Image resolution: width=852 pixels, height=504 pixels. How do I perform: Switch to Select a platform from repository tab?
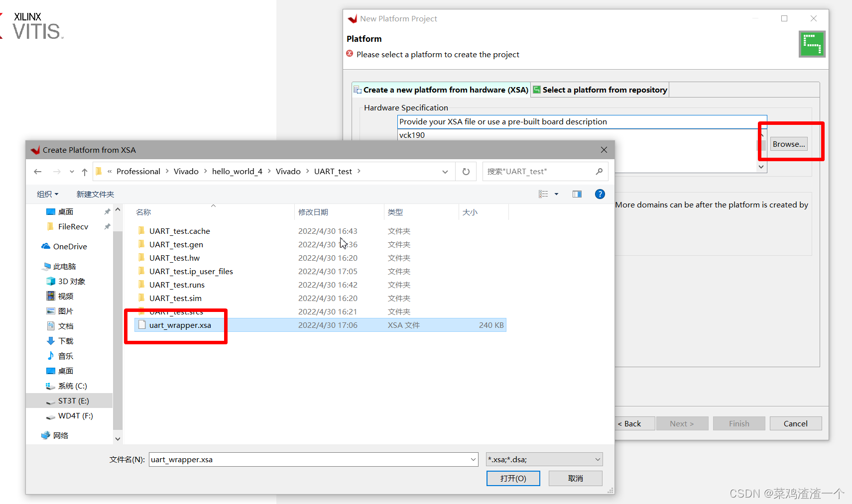pos(600,90)
